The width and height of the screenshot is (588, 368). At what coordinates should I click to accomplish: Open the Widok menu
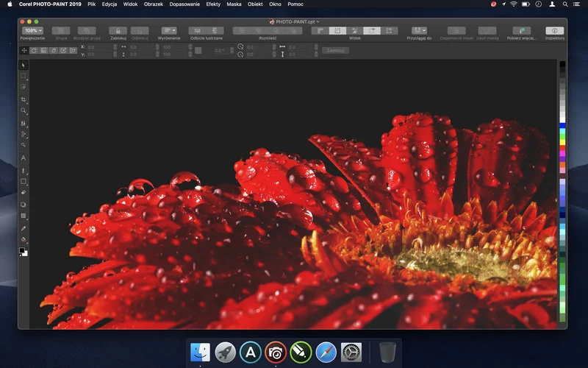pos(131,4)
